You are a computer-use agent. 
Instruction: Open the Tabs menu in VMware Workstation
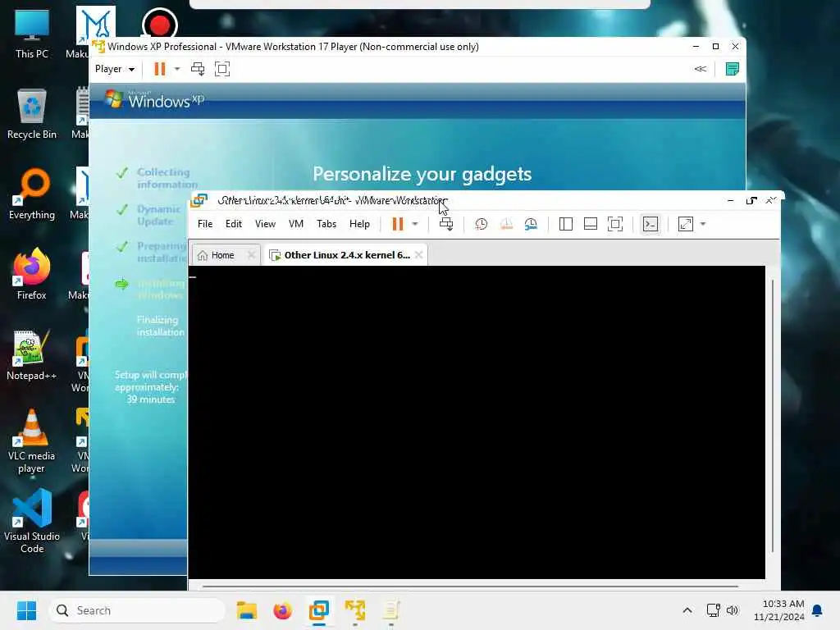pyautogui.click(x=326, y=224)
